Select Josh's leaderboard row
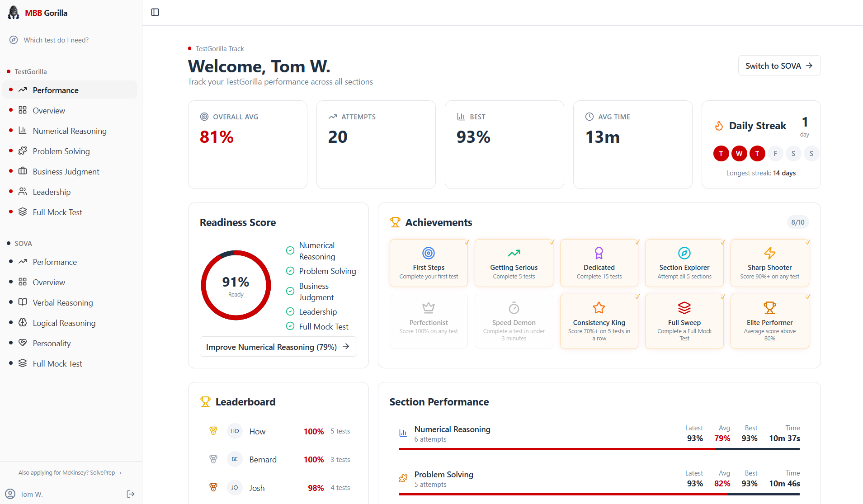863x504 pixels. click(278, 488)
